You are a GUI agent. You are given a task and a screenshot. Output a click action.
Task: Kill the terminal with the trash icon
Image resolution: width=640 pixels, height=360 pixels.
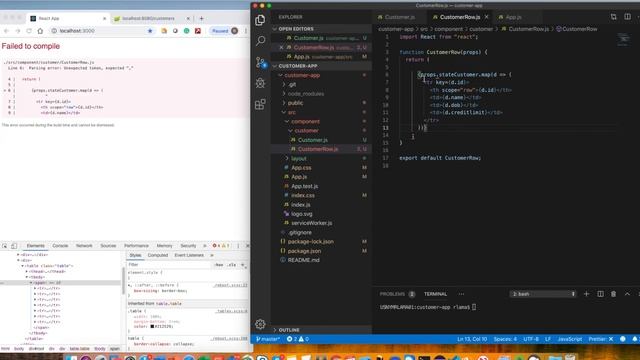(x=613, y=294)
